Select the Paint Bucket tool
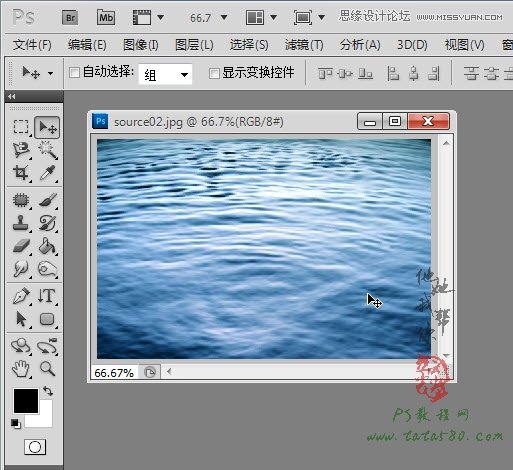 click(x=48, y=246)
